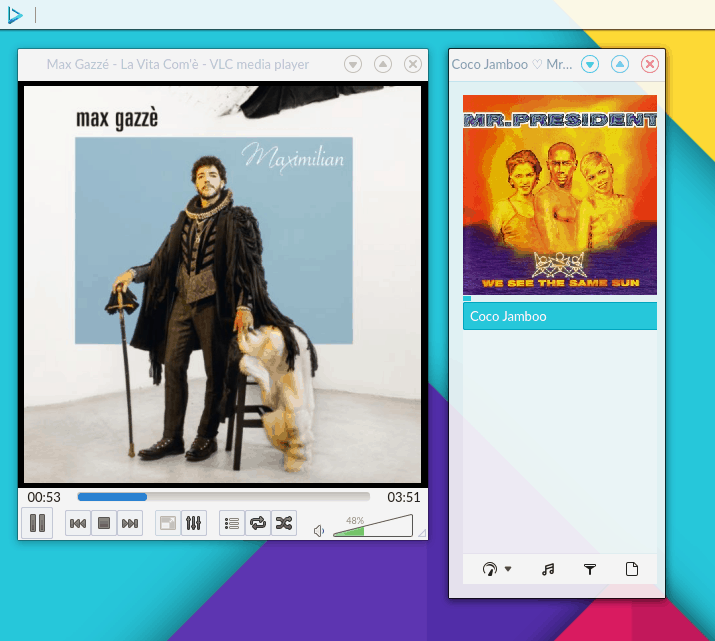Skip to previous track in VLC
The height and width of the screenshot is (641, 715).
click(x=78, y=523)
